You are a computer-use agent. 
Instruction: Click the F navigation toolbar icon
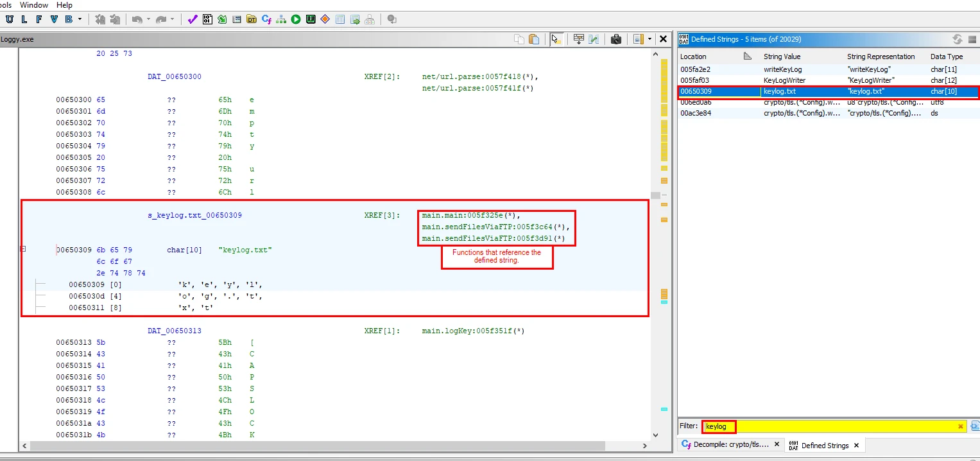39,19
